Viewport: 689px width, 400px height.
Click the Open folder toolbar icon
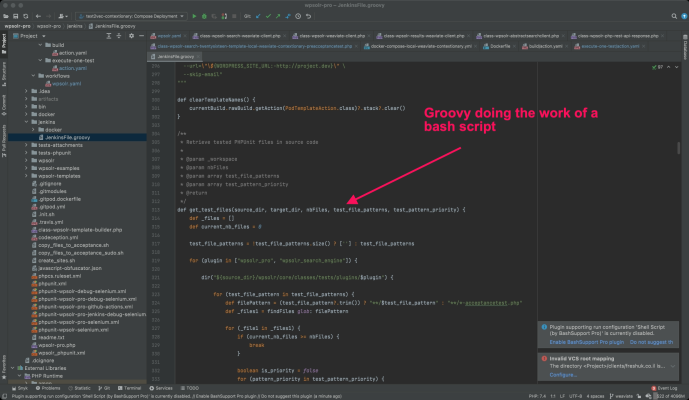coord(5,16)
